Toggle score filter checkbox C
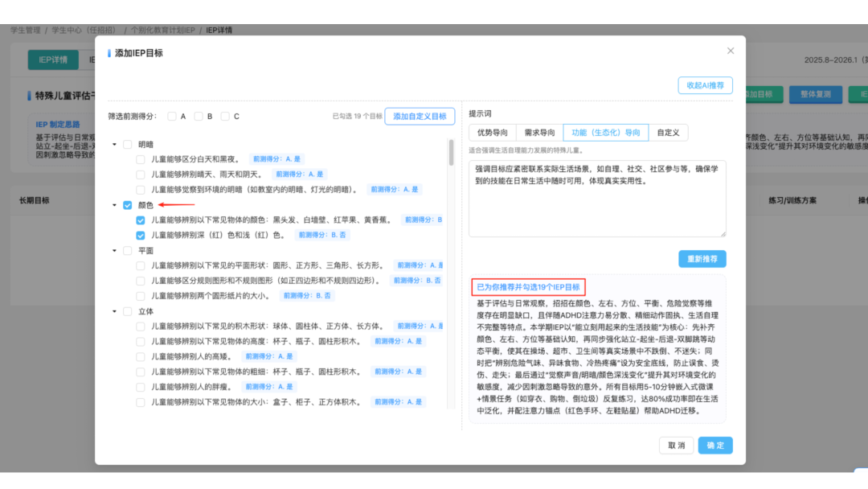This screenshot has width=868, height=489. pyautogui.click(x=225, y=117)
